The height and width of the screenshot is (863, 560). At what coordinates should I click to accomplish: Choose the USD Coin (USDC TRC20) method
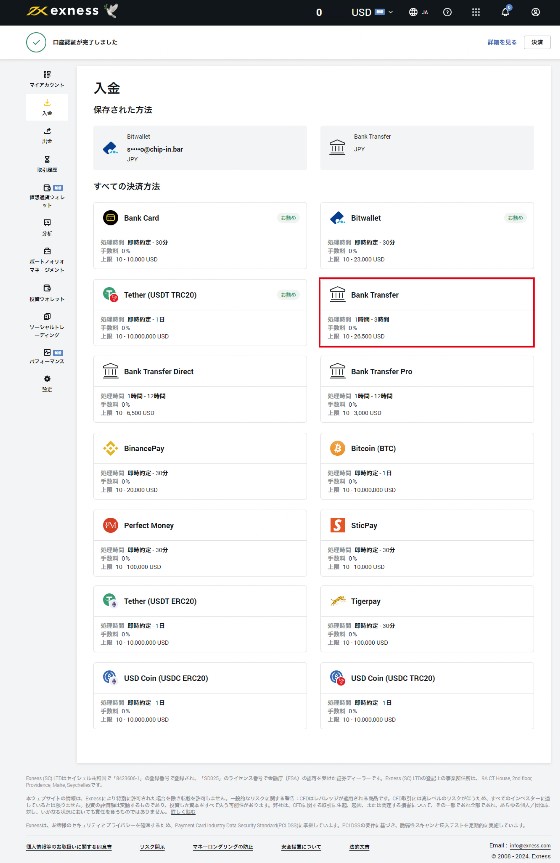[427, 696]
